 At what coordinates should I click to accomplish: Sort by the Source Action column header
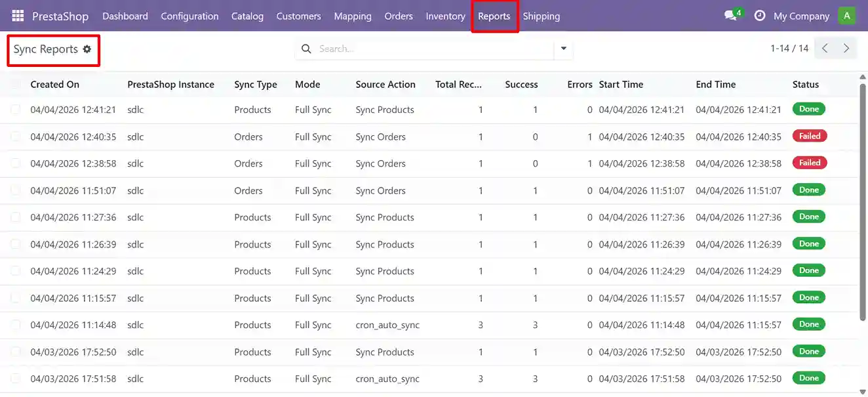click(x=385, y=84)
